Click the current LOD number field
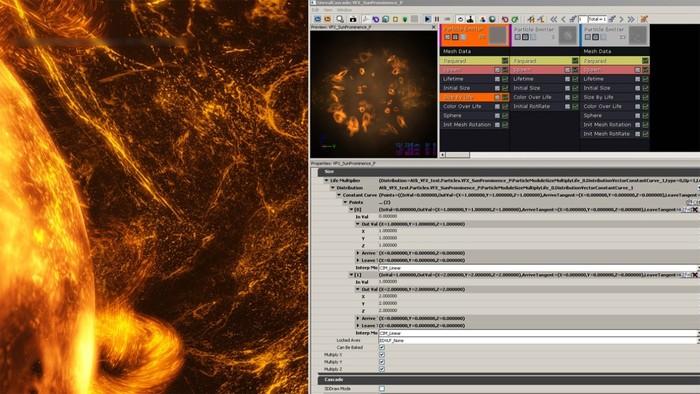The image size is (700, 394). point(582,19)
